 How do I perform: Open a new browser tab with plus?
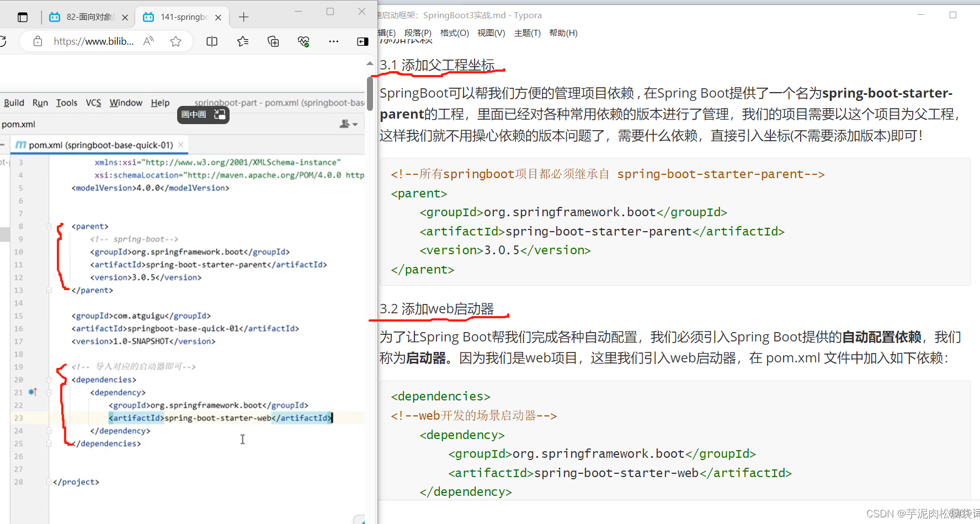pos(243,17)
